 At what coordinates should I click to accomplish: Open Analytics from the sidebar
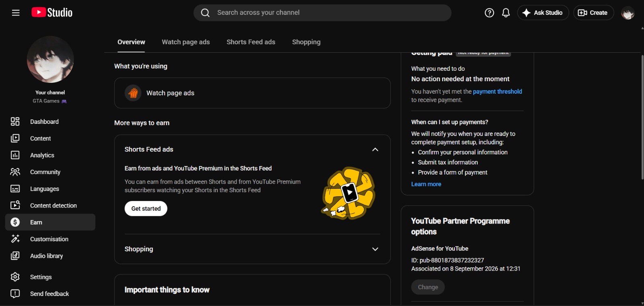(50, 155)
